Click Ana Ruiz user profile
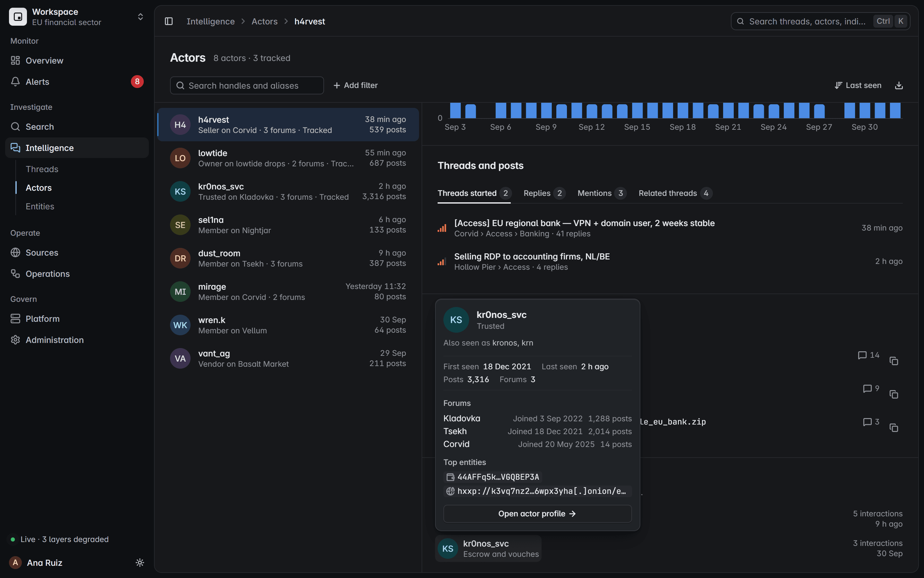The image size is (924, 578). [36, 562]
